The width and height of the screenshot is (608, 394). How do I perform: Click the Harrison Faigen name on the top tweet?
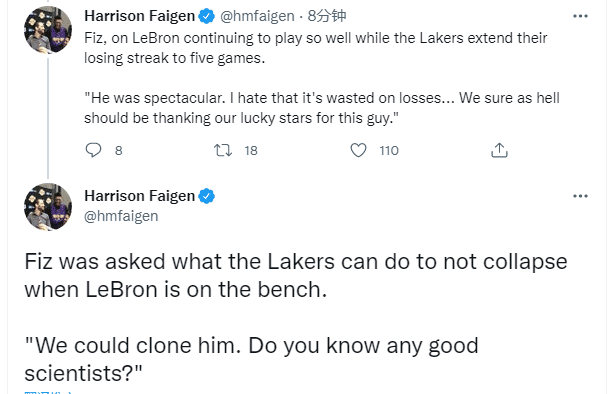point(140,16)
